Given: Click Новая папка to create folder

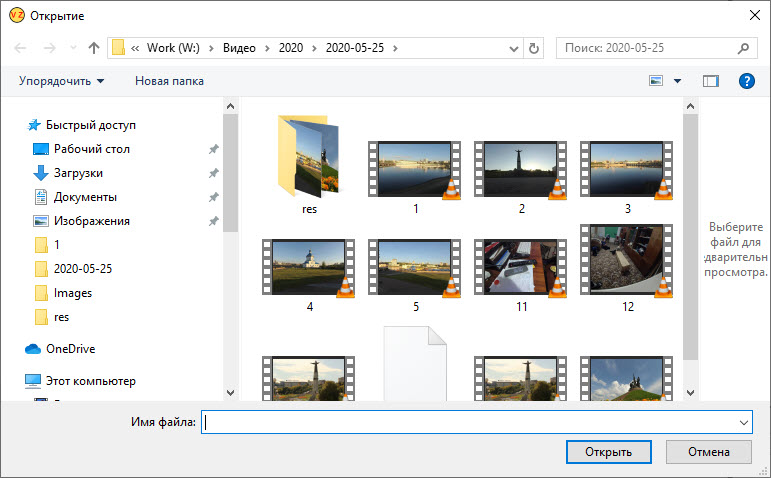Looking at the screenshot, I should (x=169, y=81).
